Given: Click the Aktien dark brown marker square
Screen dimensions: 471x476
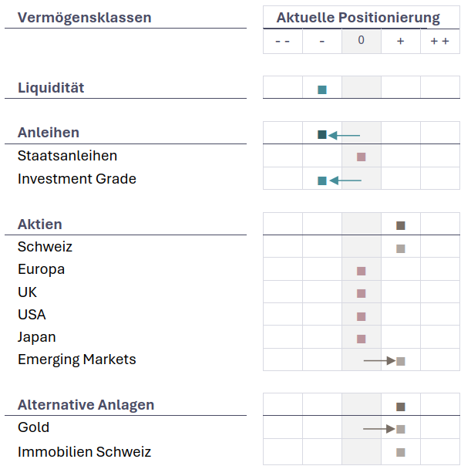Looking at the screenshot, I should [x=401, y=226].
